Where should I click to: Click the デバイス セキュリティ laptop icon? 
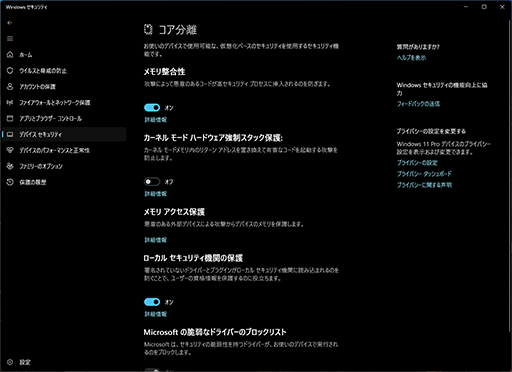click(10, 134)
